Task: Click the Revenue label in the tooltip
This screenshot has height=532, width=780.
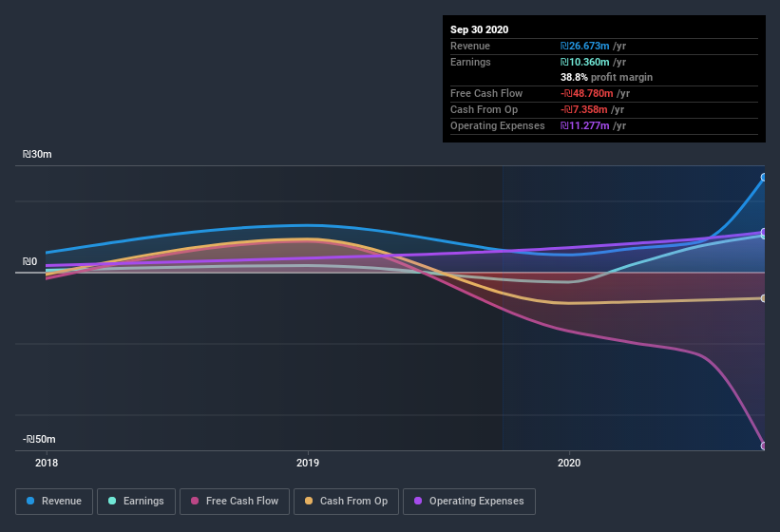Action: point(470,46)
